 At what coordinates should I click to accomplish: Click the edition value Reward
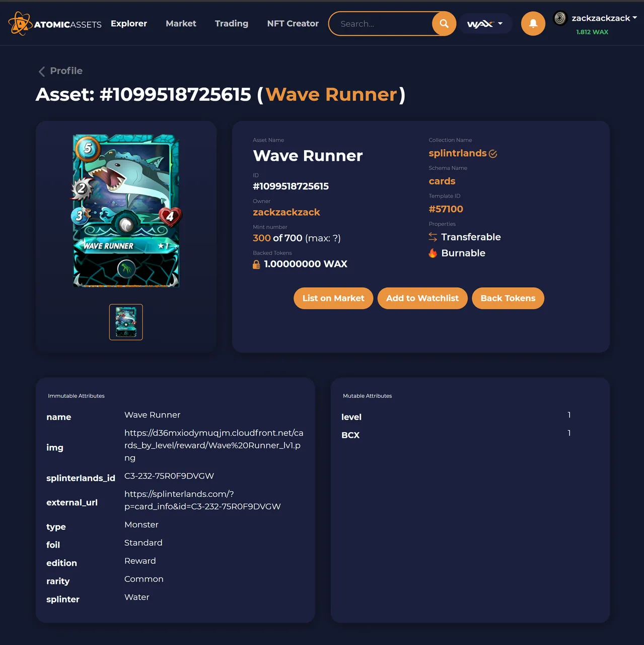pos(140,561)
